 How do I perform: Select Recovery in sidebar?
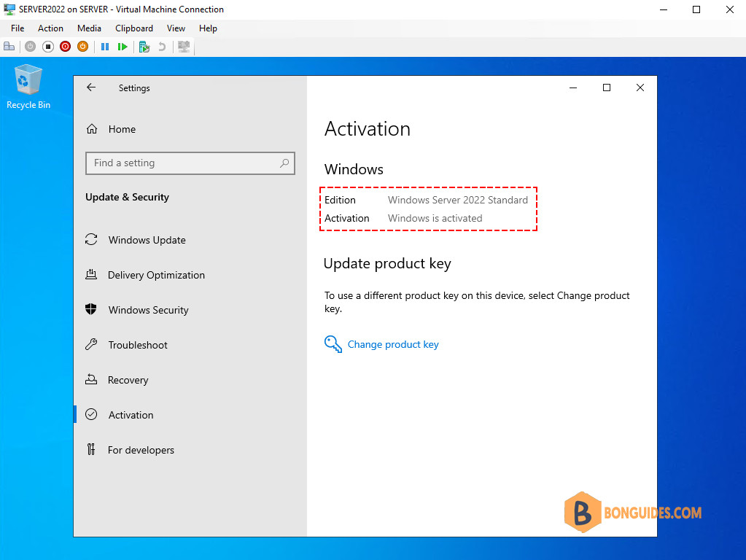[x=128, y=380]
